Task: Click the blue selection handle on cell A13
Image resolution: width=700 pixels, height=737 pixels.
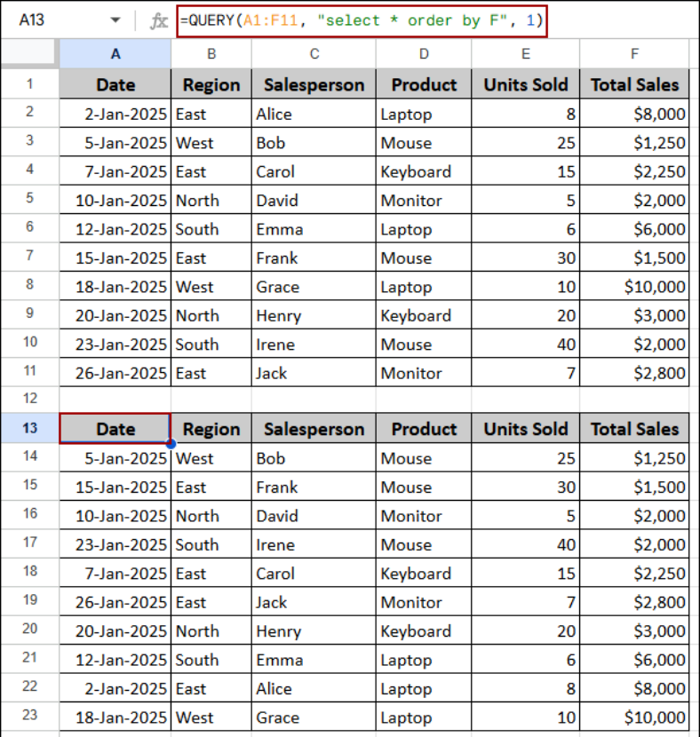Action: point(171,442)
